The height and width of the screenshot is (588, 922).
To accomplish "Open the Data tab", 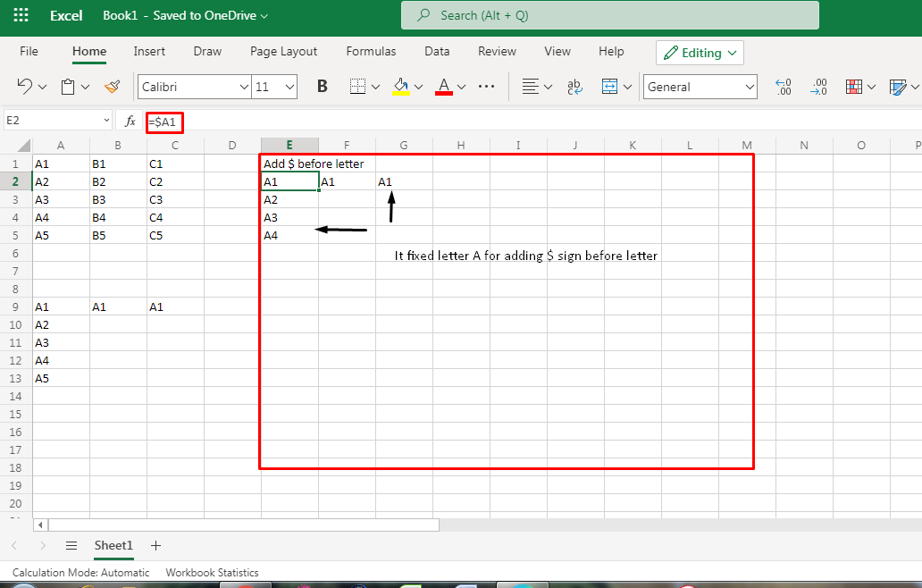I will [437, 52].
